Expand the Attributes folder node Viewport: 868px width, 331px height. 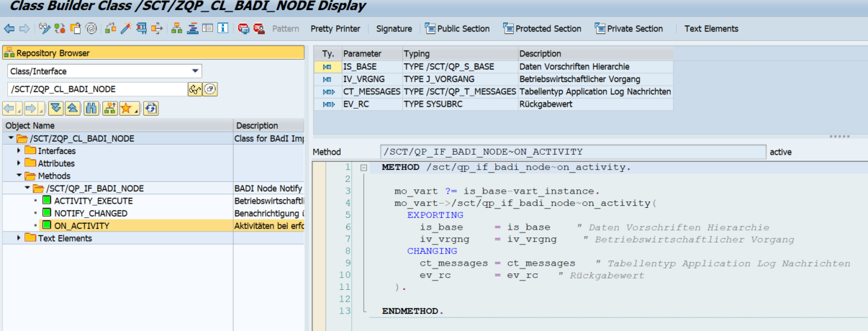click(19, 163)
